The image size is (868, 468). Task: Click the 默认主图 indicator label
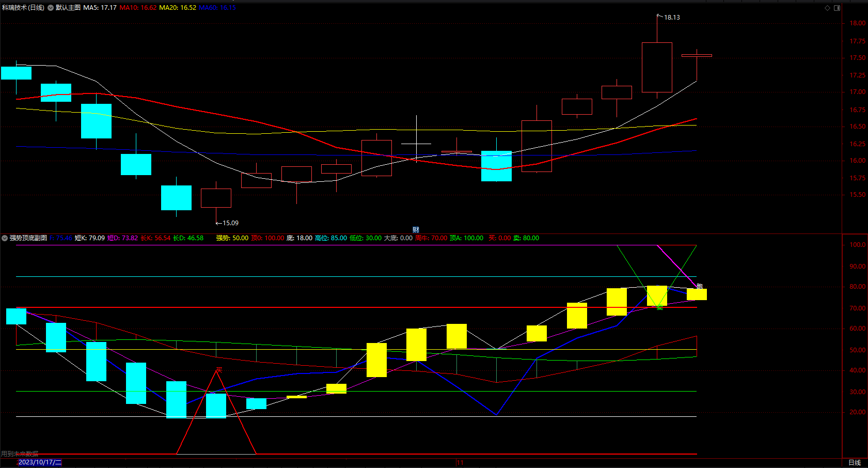click(x=68, y=8)
